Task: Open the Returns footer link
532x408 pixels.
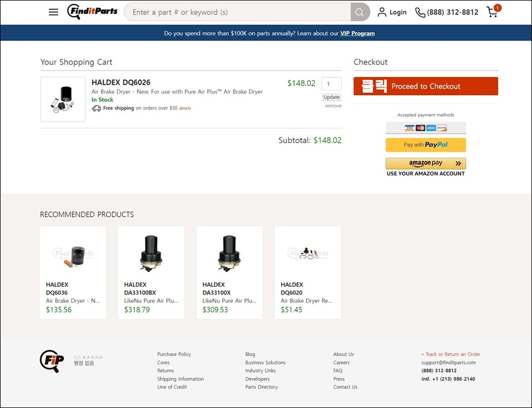Action: pyautogui.click(x=165, y=371)
